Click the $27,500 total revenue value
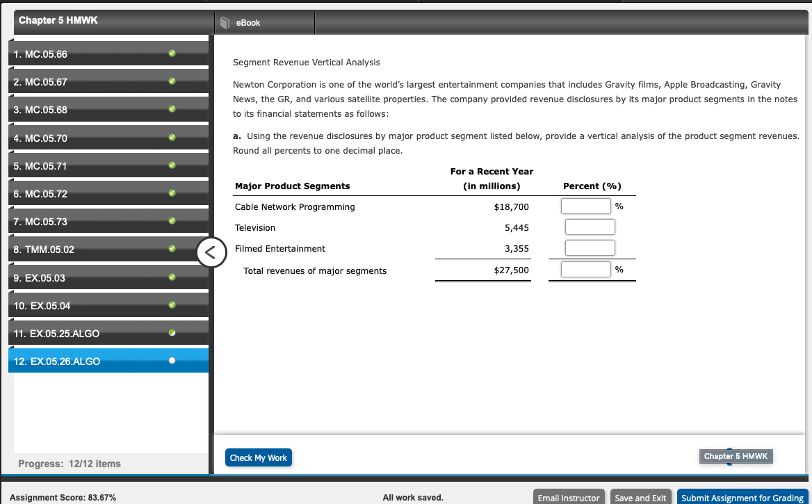Image resolution: width=812 pixels, height=504 pixels. coord(511,270)
